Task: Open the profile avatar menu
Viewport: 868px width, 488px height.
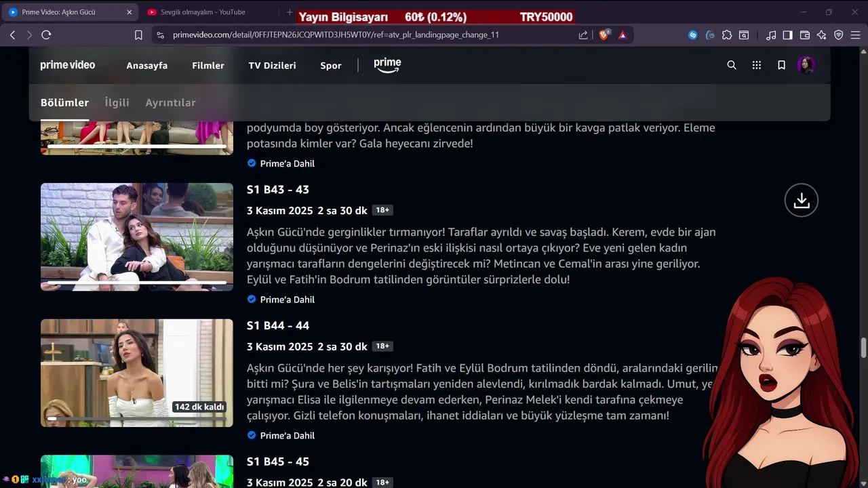Action: 806,65
